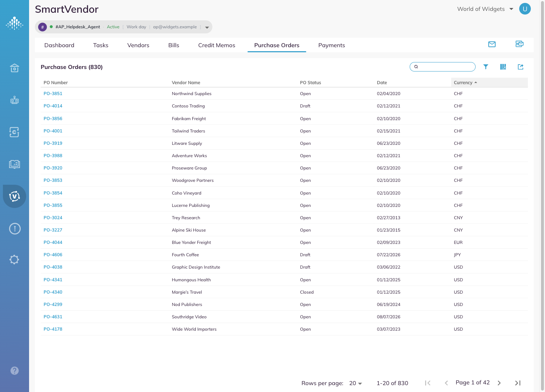Click the JPY currency cell
545x392 pixels.
click(x=457, y=255)
